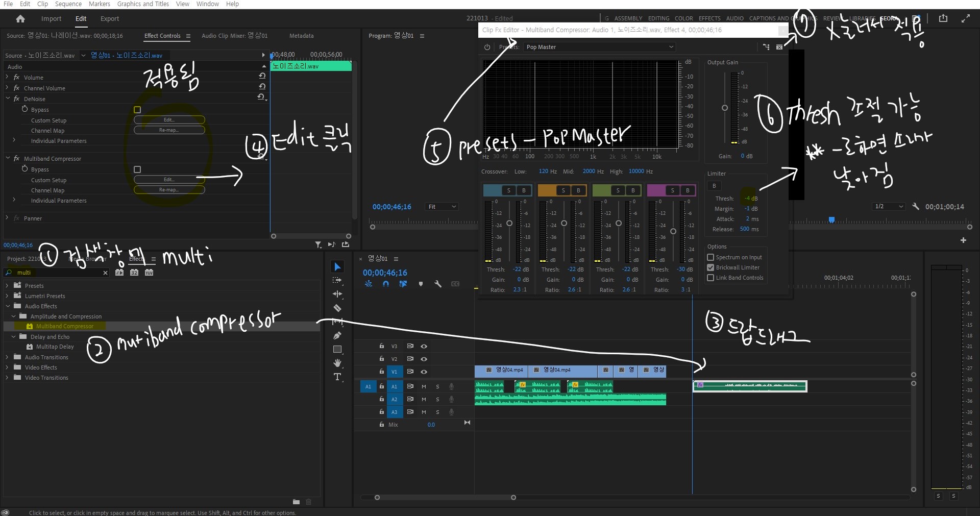Open the Sequence menu
Image resolution: width=980 pixels, height=516 pixels.
(x=68, y=4)
